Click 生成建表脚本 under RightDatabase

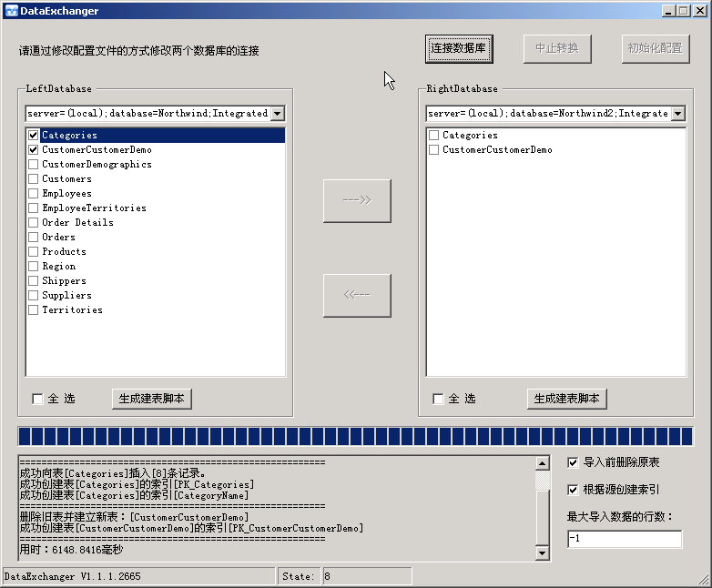(x=566, y=399)
